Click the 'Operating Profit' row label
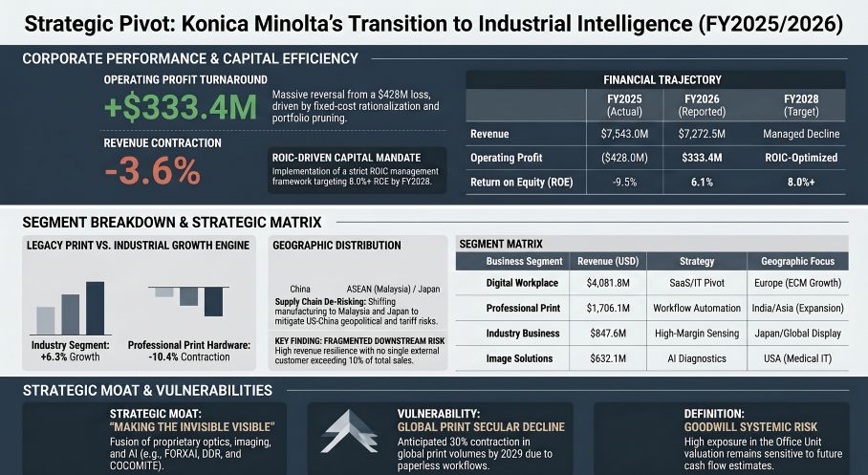Screen dimensions: 868x475 [x=506, y=158]
